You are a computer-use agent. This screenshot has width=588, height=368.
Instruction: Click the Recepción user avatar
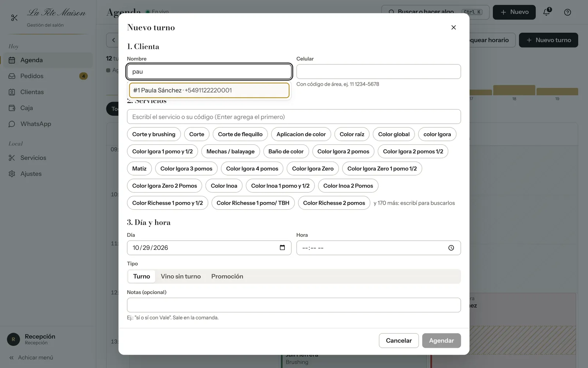tap(14, 339)
